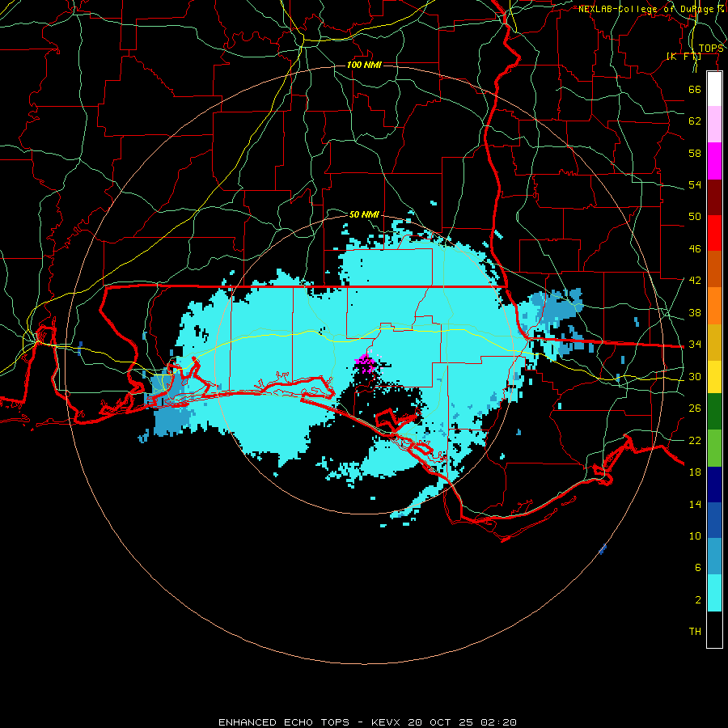Click the '50' legend value
This screenshot has width=728, height=728.
point(695,217)
